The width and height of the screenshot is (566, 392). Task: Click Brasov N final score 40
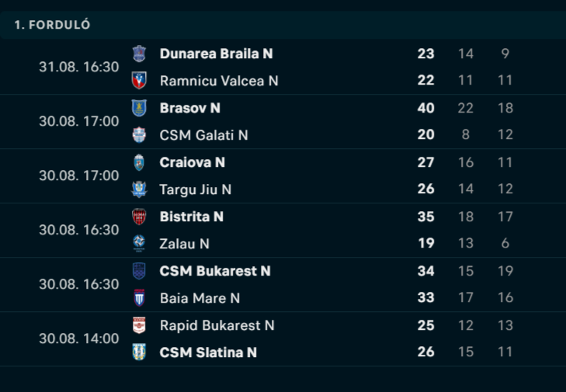pos(425,108)
